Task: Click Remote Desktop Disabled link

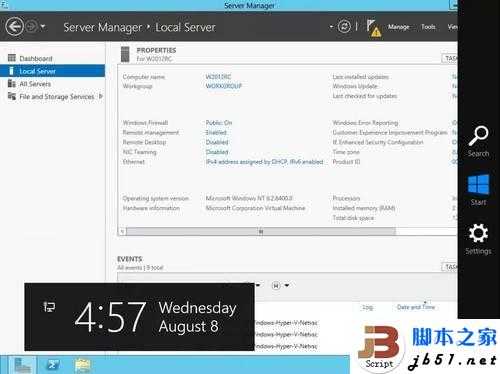Action: (217, 142)
